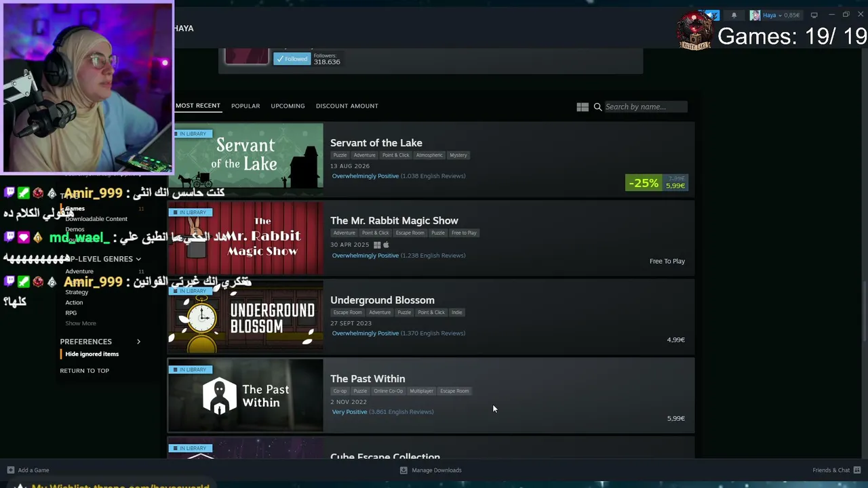
Task: Click the Underground Blossom title
Action: (382, 300)
